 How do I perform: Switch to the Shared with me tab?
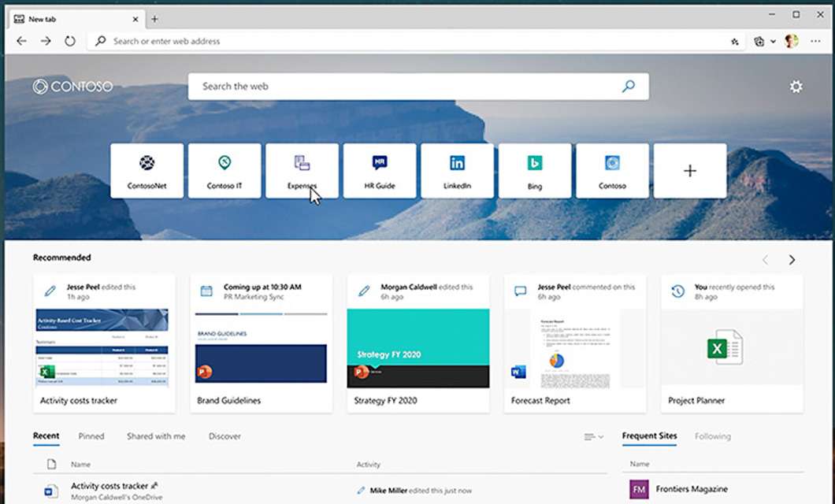[155, 436]
